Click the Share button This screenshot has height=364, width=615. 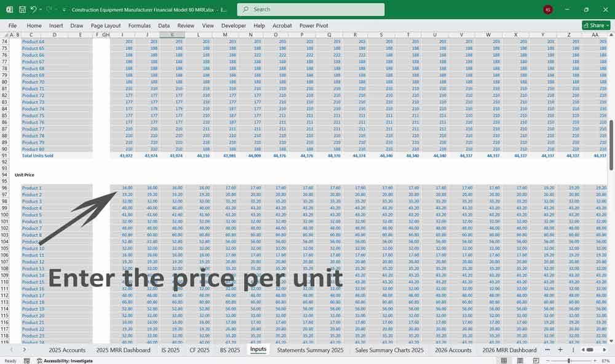(x=595, y=25)
